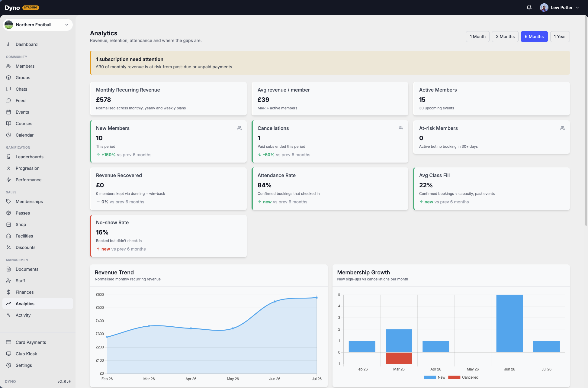Click the Discounts percent icon
588x388 pixels.
9,247
